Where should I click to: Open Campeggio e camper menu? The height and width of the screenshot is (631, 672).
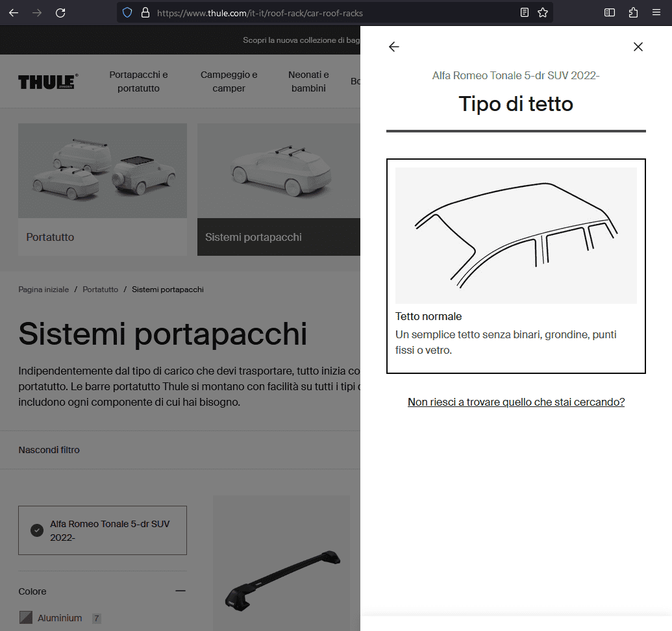coord(229,81)
